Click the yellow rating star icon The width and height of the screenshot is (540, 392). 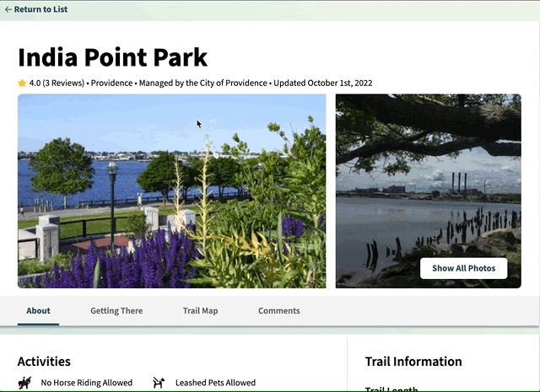[x=22, y=83]
